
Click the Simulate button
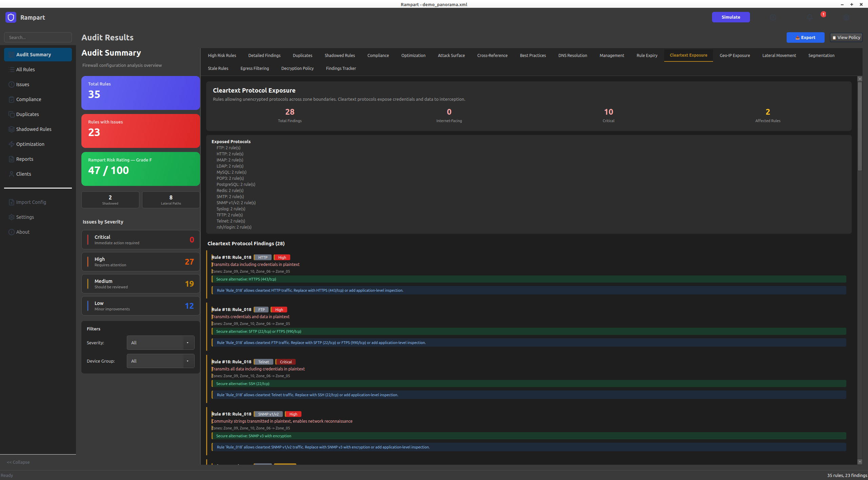click(731, 17)
